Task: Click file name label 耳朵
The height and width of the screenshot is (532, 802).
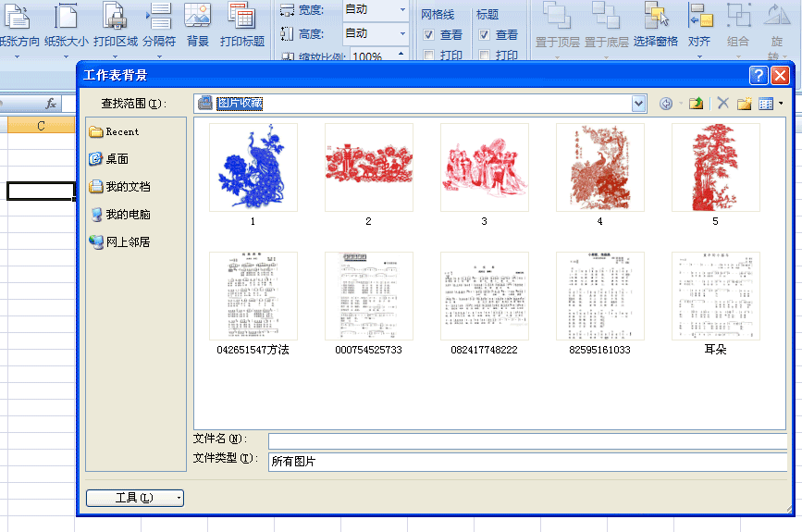Action: pyautogui.click(x=715, y=350)
